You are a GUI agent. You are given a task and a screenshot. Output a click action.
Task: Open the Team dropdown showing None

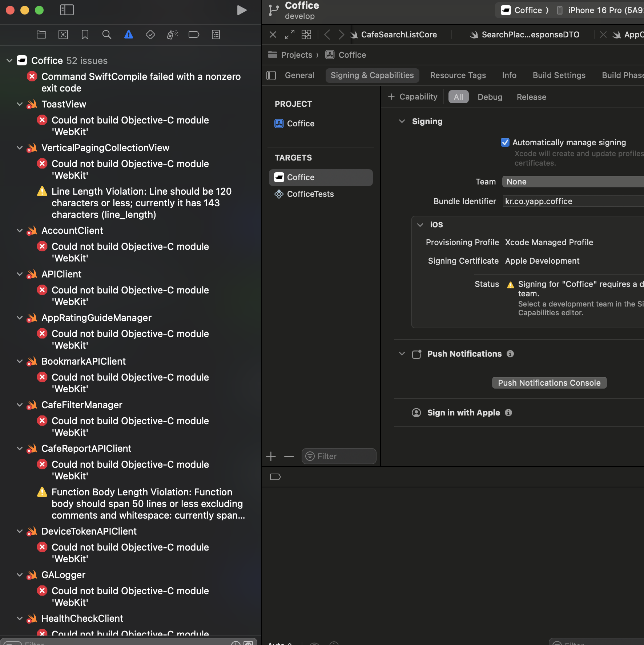pyautogui.click(x=573, y=182)
